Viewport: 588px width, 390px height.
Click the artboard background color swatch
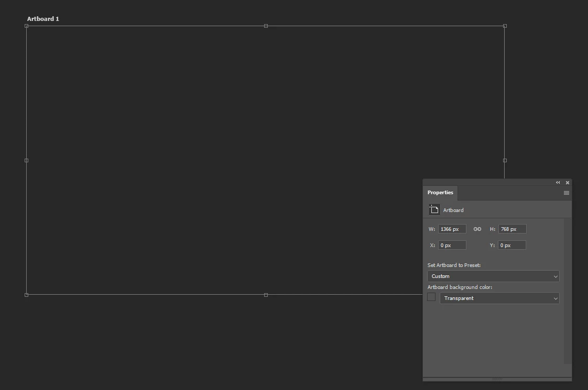click(x=431, y=297)
